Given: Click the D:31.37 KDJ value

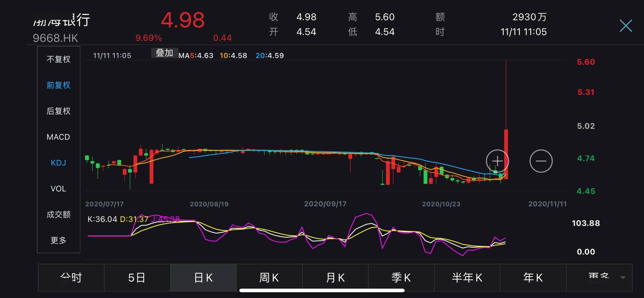Looking at the screenshot, I should click(134, 219).
